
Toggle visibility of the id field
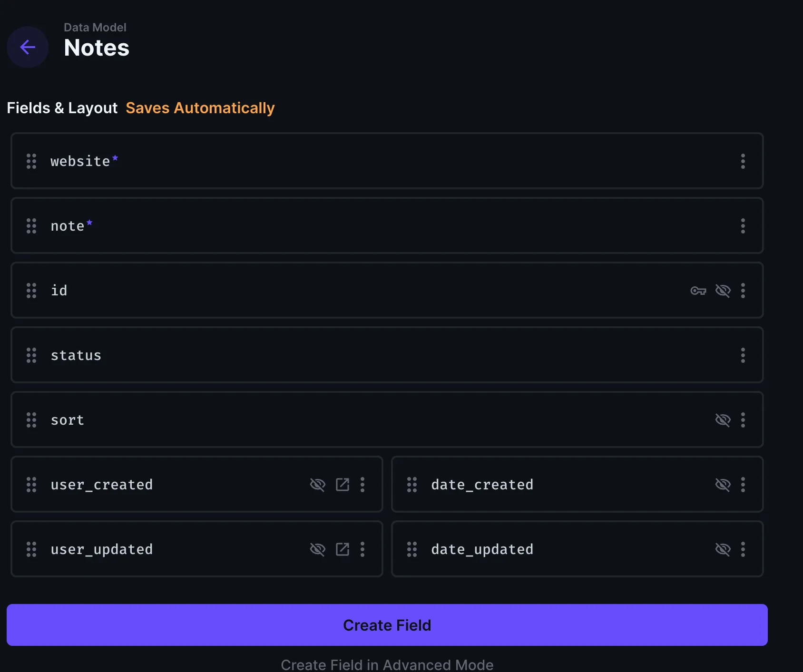(723, 291)
